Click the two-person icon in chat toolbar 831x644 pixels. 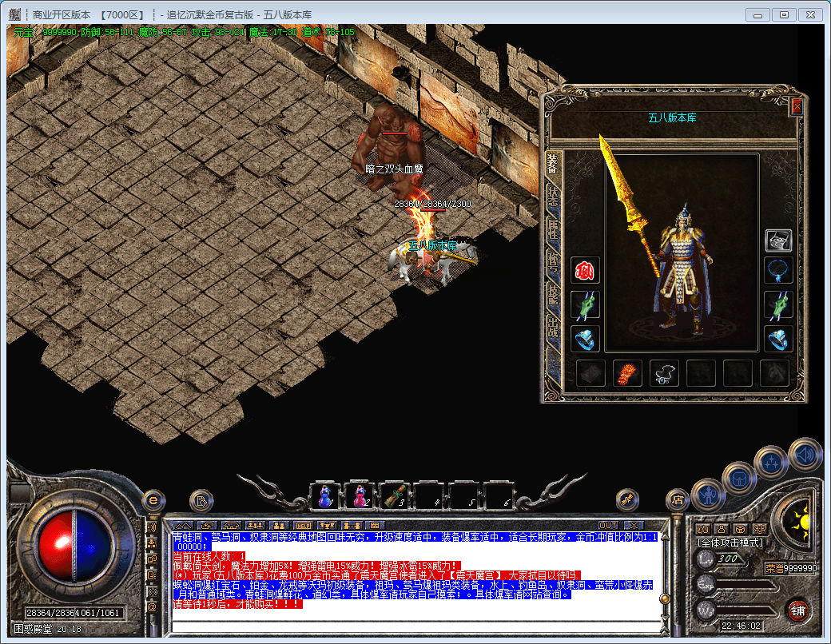coord(280,525)
